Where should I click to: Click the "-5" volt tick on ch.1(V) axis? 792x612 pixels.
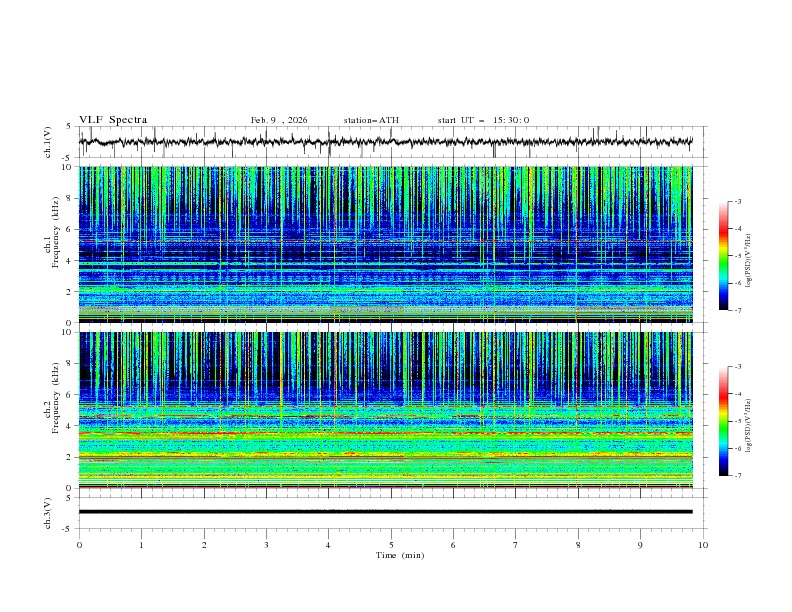tap(67, 158)
